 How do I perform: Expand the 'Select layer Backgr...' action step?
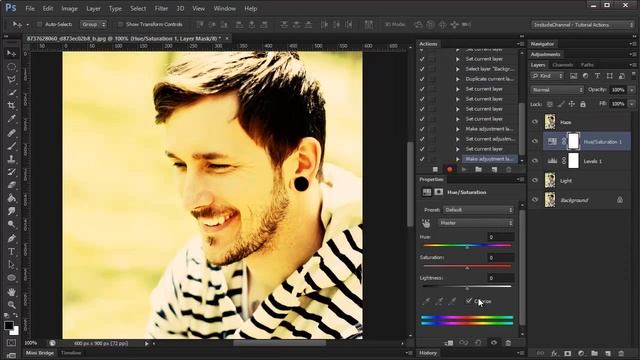coord(458,69)
